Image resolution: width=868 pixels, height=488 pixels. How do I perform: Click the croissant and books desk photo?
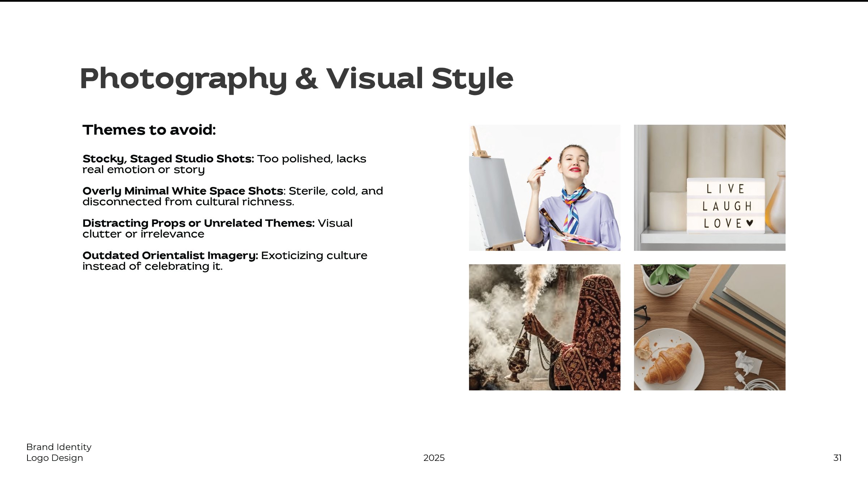pos(710,327)
